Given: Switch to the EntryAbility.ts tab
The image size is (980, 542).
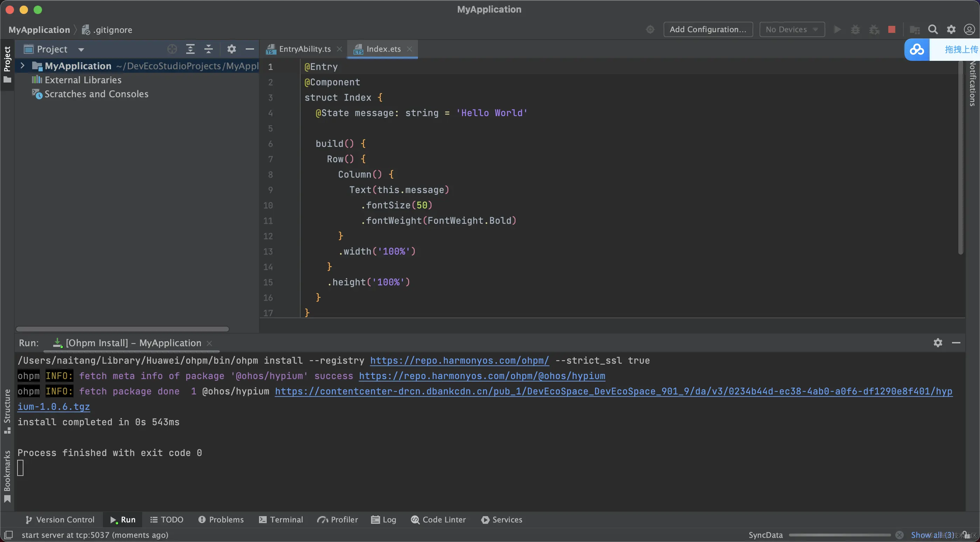Looking at the screenshot, I should click(x=304, y=49).
